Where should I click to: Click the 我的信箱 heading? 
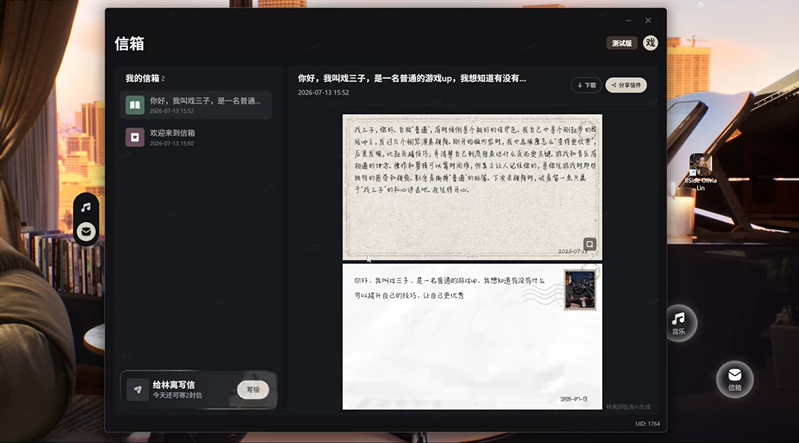point(142,79)
